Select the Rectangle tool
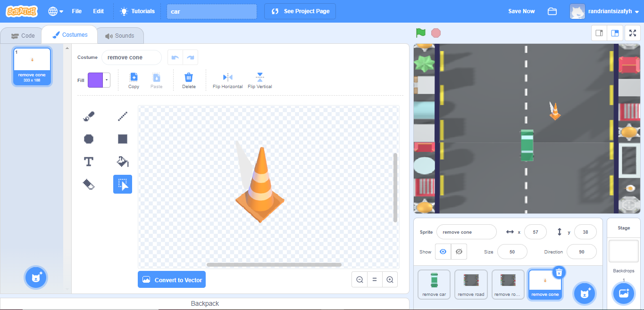 [x=122, y=139]
